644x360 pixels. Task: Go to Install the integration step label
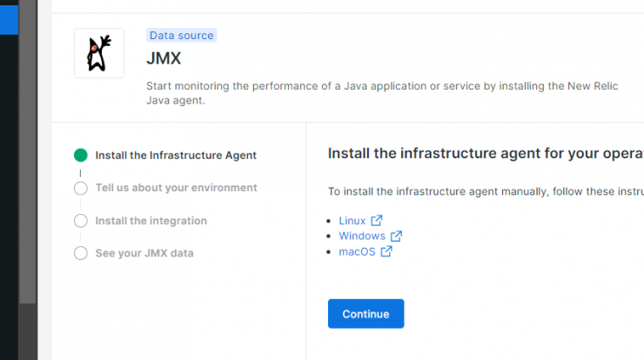151,220
